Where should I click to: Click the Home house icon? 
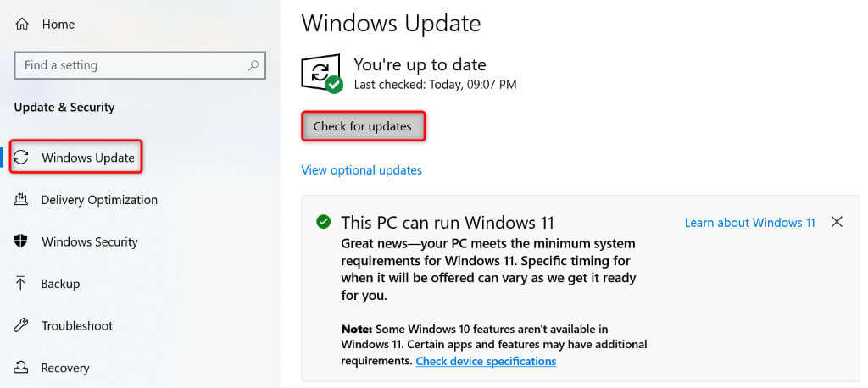point(22,25)
